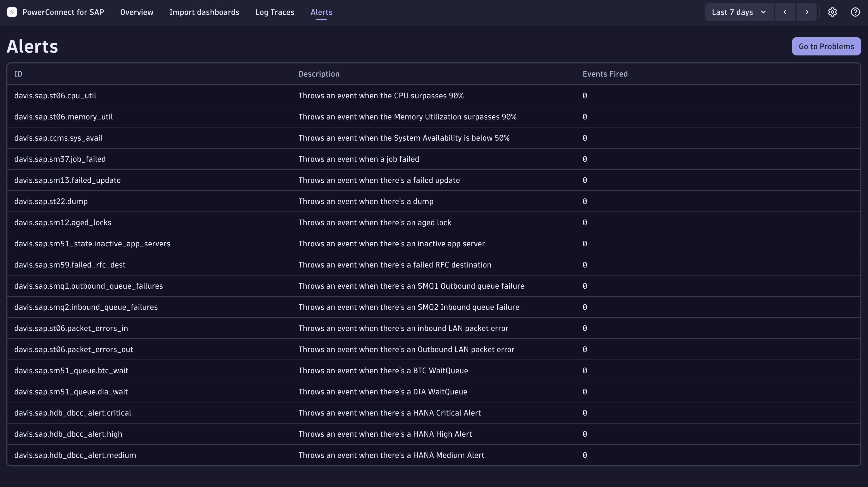This screenshot has width=868, height=487.
Task: Select the Alerts tab
Action: [321, 12]
